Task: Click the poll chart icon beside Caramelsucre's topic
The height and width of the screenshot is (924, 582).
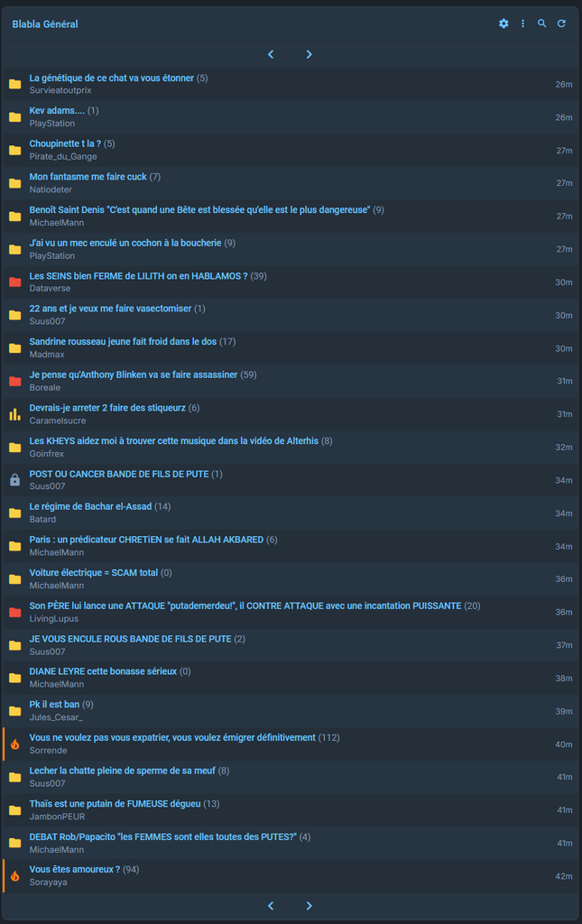Action: [15, 414]
